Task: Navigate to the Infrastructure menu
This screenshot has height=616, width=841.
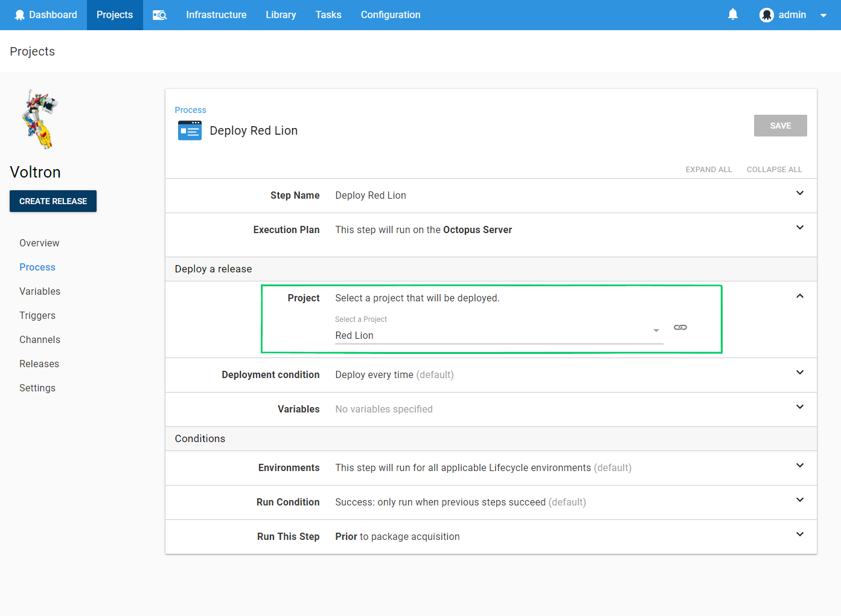Action: 216,14
